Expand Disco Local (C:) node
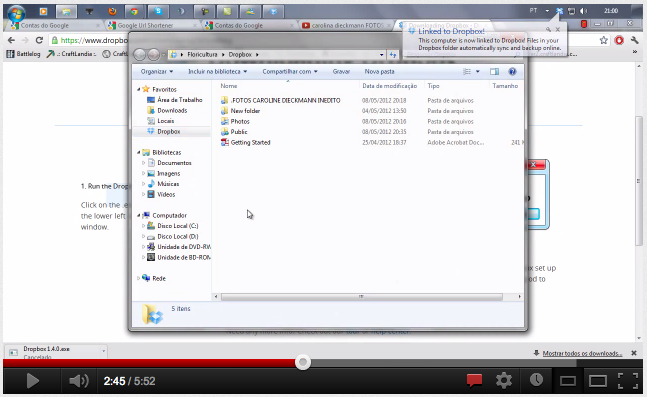This screenshot has height=397, width=647. coord(144,226)
